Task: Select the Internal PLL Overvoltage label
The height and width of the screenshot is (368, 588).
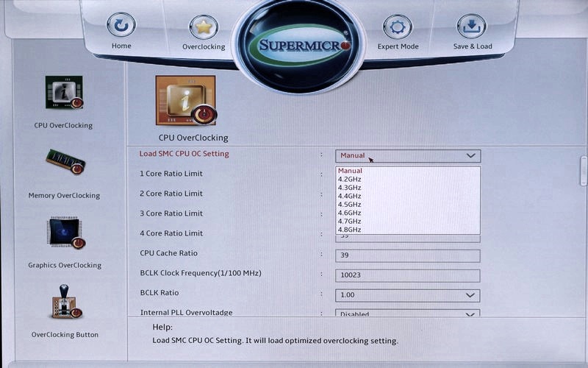Action: click(187, 312)
